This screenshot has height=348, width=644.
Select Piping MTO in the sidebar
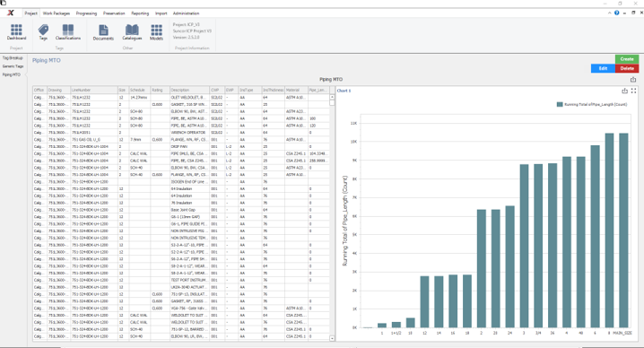click(x=12, y=74)
